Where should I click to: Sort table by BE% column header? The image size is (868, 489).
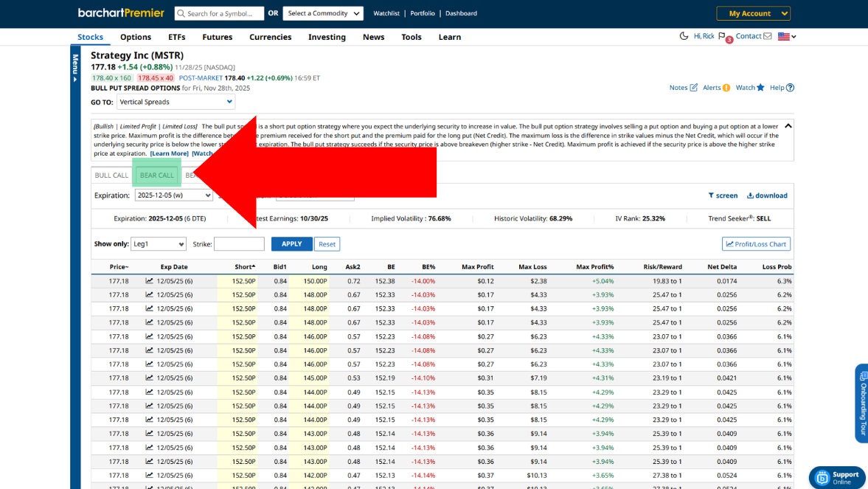[x=428, y=267]
